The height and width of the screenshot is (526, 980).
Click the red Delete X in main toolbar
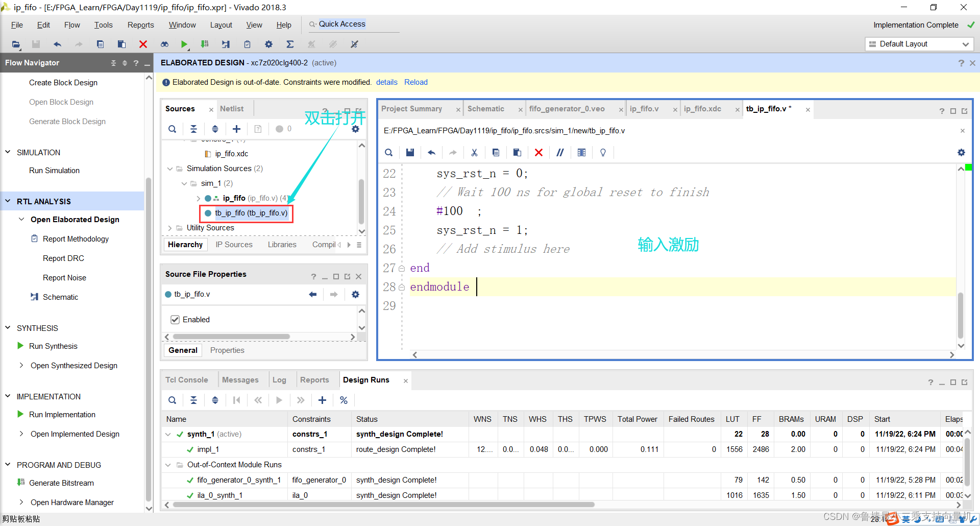pos(143,44)
